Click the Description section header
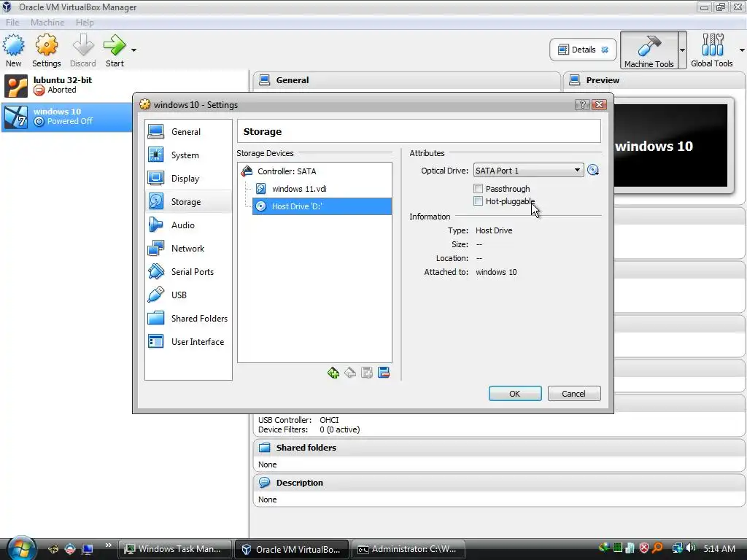 (499, 483)
